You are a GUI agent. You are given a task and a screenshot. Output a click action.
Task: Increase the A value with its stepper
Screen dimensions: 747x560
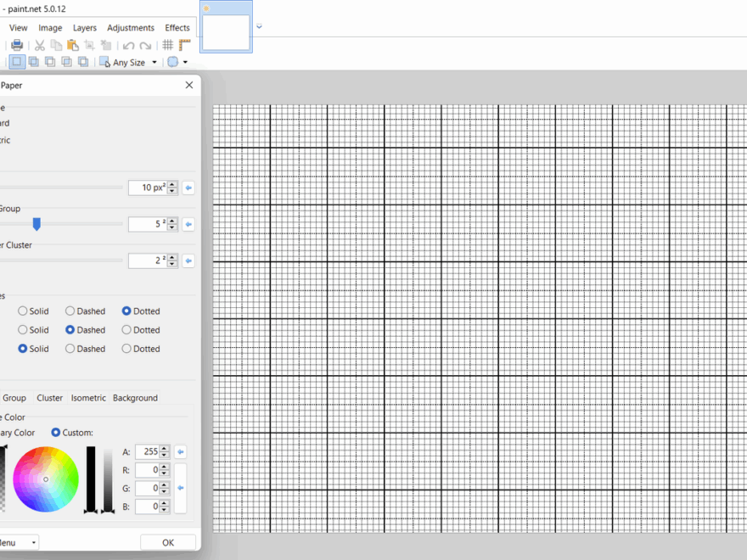tap(163, 448)
